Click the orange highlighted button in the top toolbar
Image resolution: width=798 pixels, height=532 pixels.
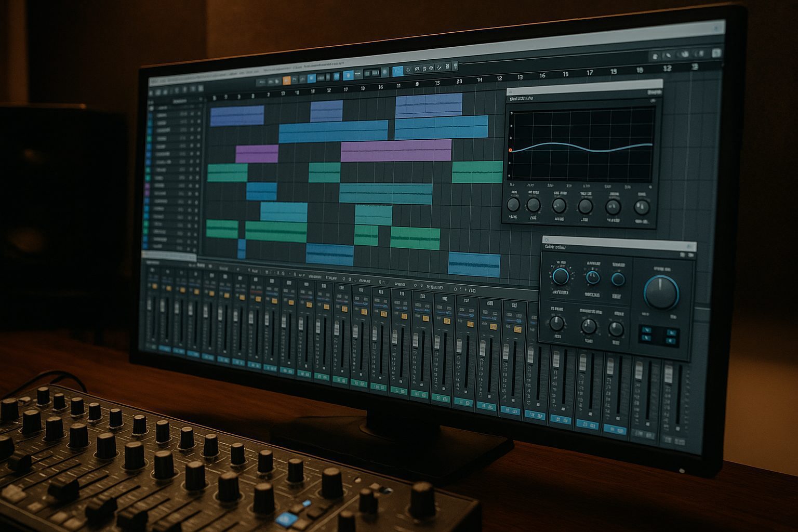(x=286, y=80)
